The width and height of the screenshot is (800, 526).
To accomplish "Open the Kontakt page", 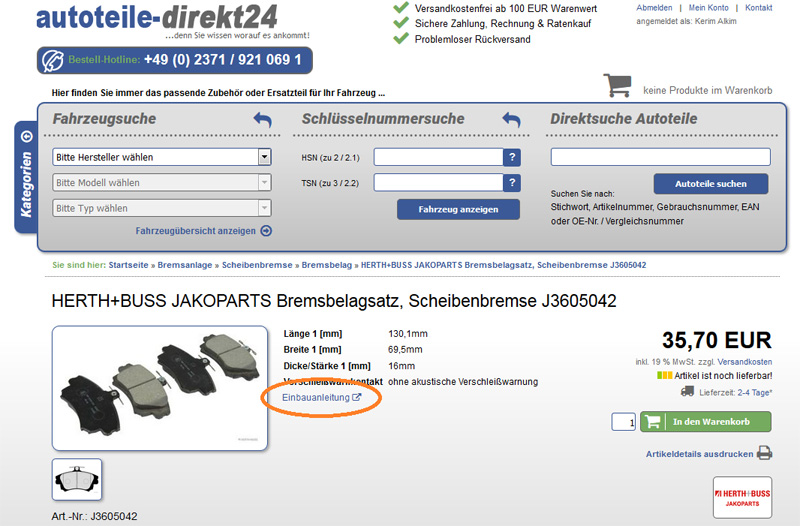I will pos(759,8).
